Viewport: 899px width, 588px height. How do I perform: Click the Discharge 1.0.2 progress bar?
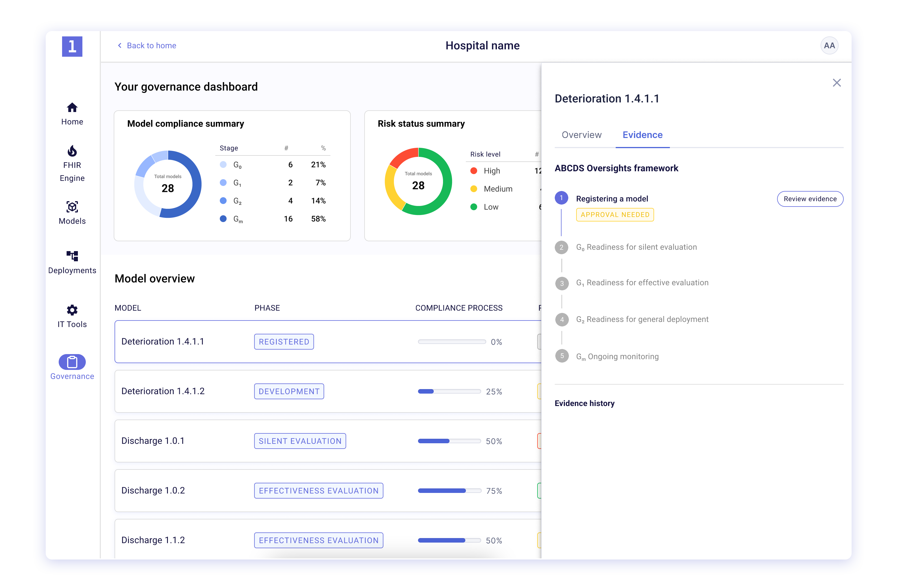(x=449, y=491)
